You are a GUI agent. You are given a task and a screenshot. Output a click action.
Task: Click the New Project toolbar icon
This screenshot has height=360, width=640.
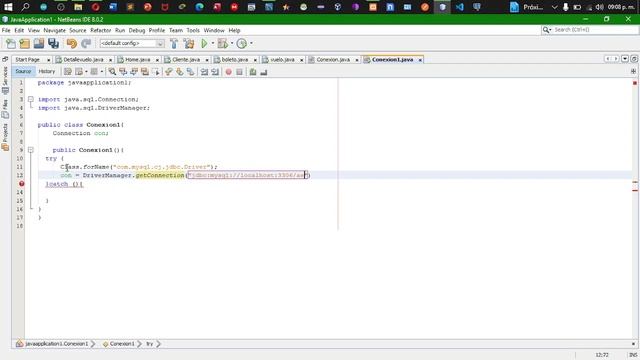(24, 43)
